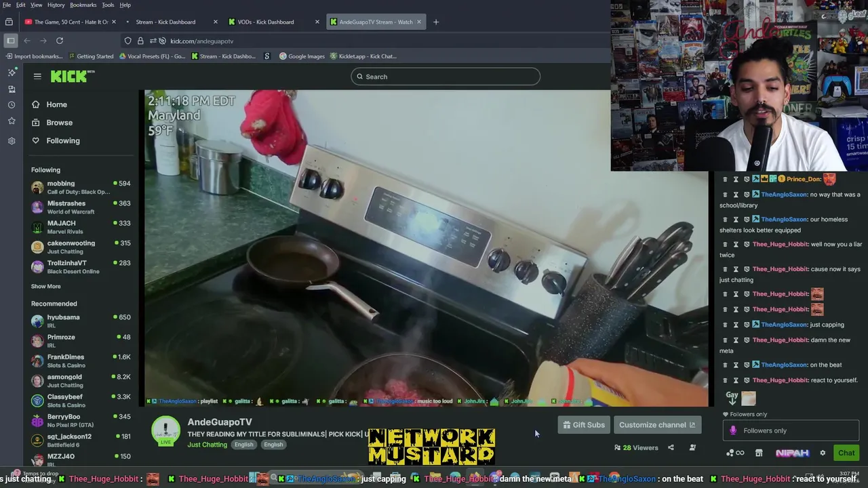Viewport: 868px width, 488px height.
Task: Open cakeonwooting channel in Following list
Action: [x=81, y=247]
